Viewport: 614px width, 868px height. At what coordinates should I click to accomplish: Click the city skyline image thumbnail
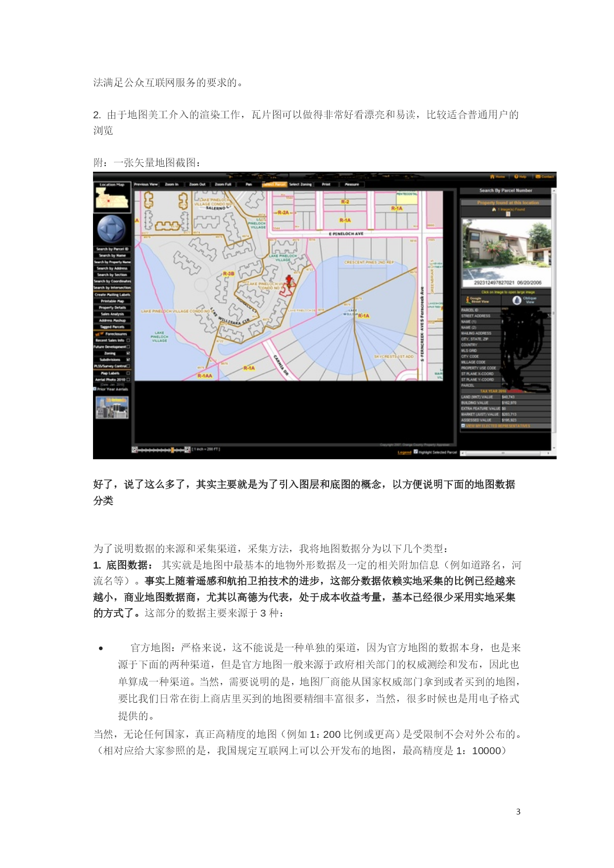coord(112,407)
